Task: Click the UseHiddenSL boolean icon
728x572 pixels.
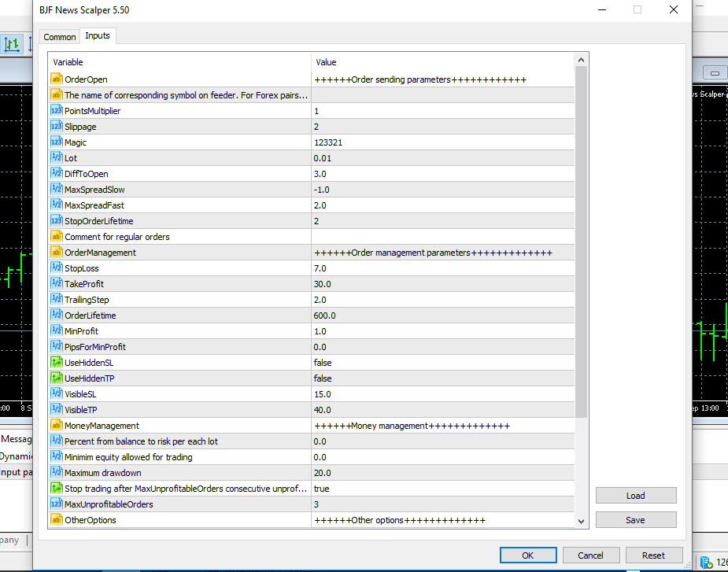Action: [x=56, y=363]
